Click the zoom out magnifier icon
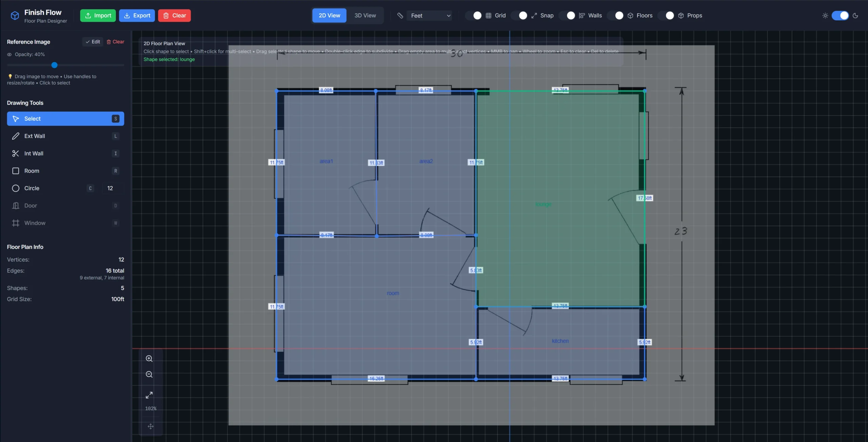This screenshot has height=442, width=868. pos(149,375)
